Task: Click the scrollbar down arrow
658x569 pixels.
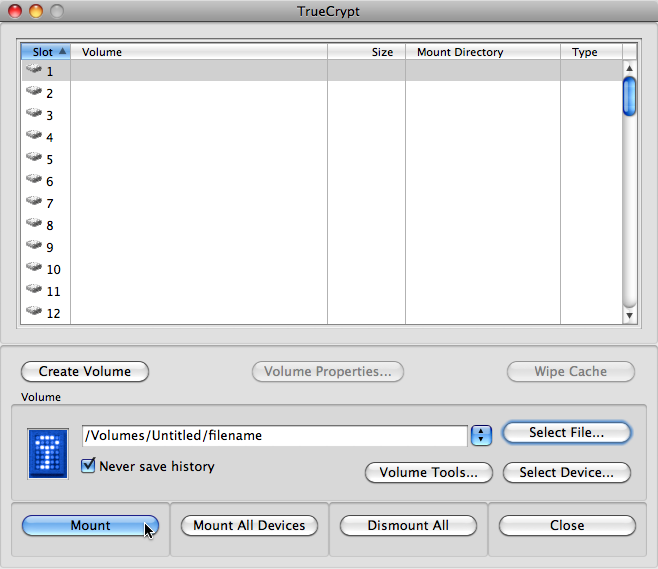Action: pos(629,316)
